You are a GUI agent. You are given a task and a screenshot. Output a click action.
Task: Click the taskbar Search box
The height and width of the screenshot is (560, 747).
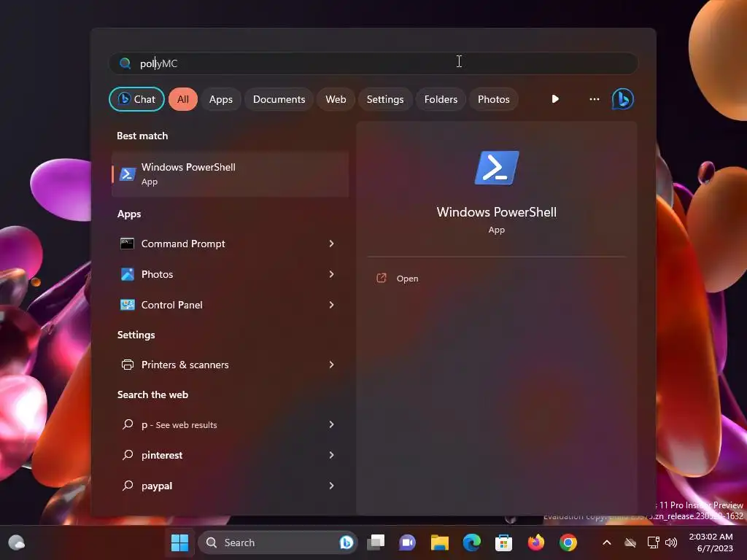click(277, 542)
